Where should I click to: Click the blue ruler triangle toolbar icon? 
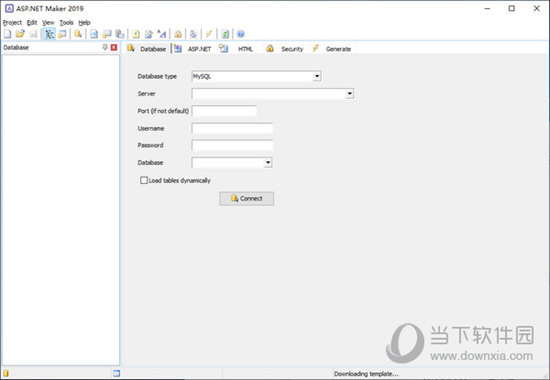[x=162, y=34]
